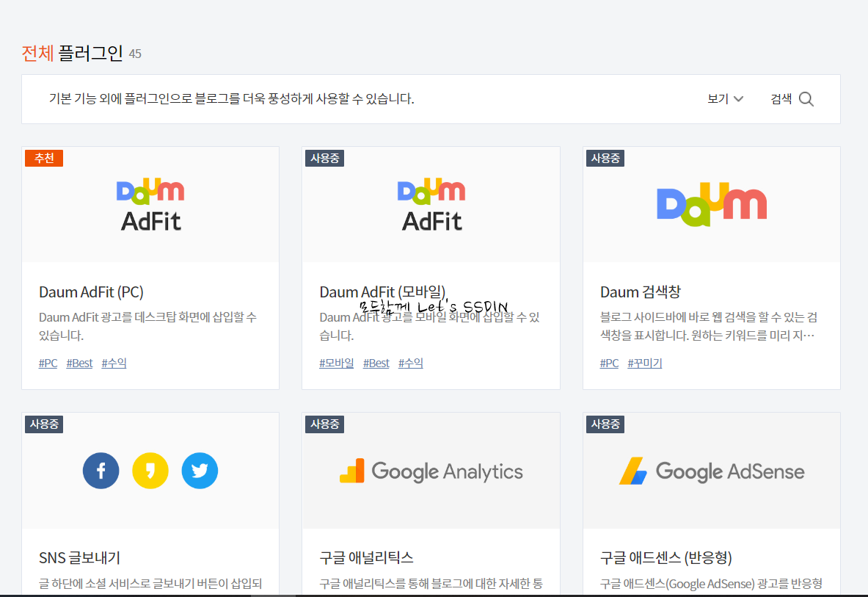Click the Facebook icon in SNS card
This screenshot has width=868, height=597.
coord(101,471)
